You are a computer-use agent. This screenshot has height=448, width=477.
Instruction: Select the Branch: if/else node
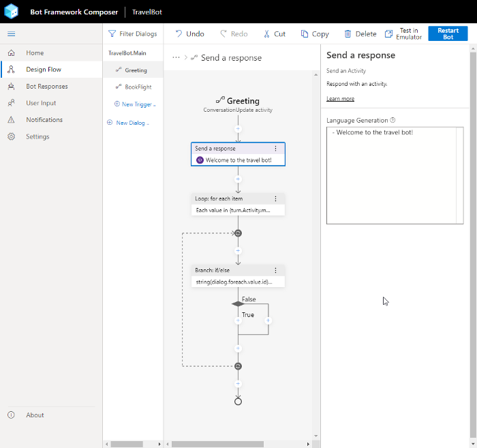(x=238, y=276)
